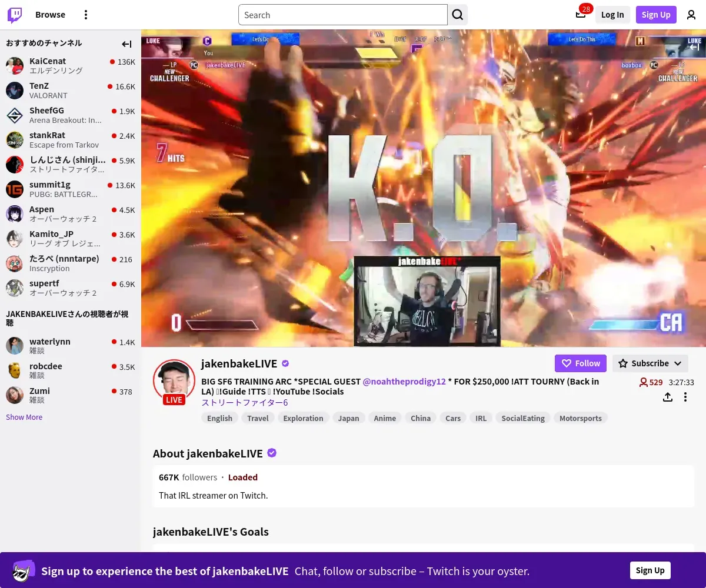Click the verified badge next to jakenbakeLIVE title

click(x=285, y=363)
